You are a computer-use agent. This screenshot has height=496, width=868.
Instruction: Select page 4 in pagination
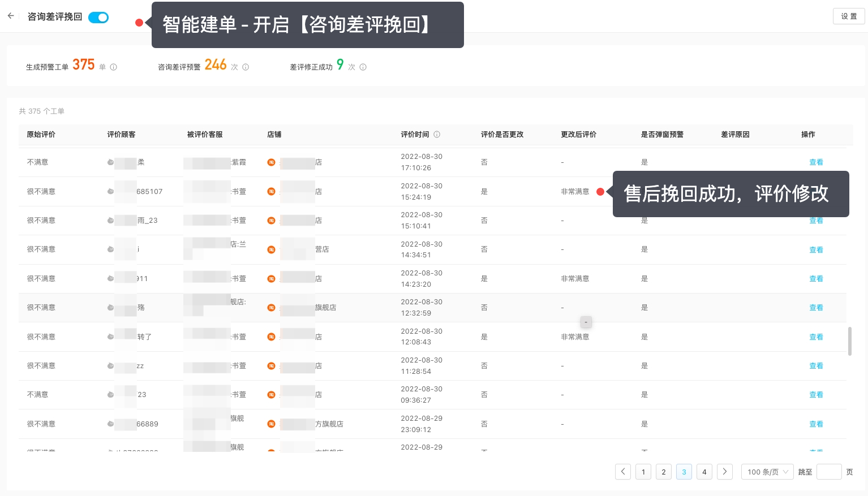(x=704, y=472)
